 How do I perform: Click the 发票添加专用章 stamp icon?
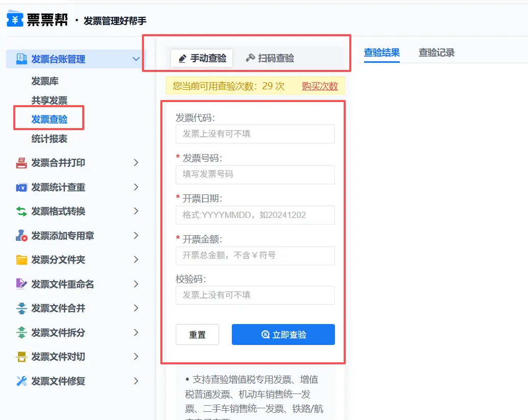[x=21, y=236]
